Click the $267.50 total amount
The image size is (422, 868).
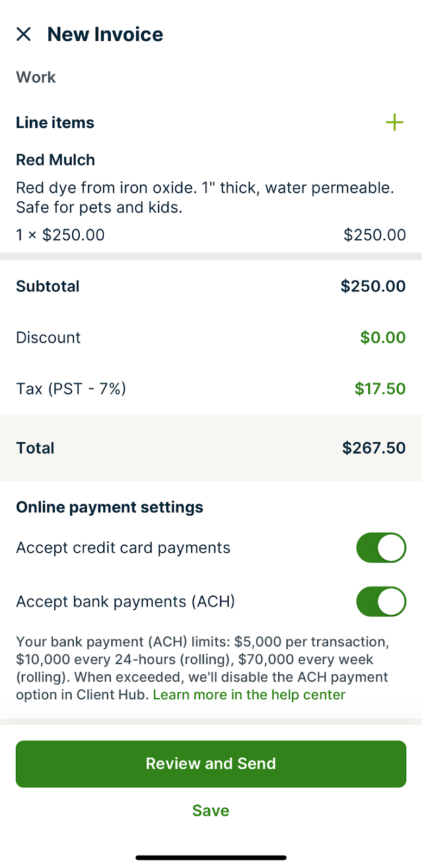374,448
